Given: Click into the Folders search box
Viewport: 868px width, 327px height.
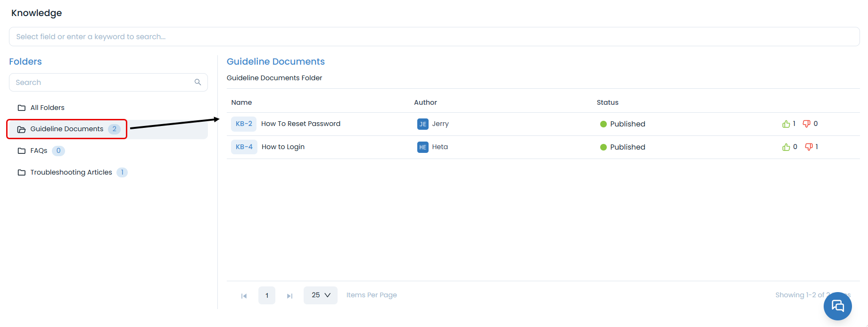Looking at the screenshot, I should pos(101,83).
